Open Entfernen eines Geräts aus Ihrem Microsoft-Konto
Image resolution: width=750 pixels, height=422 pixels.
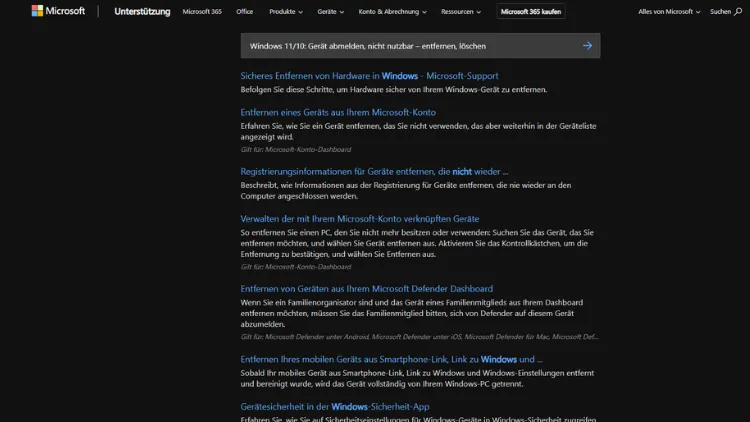(338, 112)
